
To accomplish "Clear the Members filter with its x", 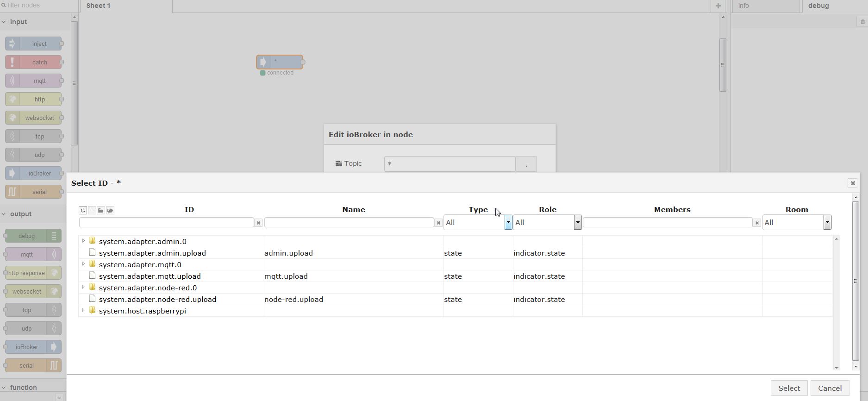I will pos(757,223).
